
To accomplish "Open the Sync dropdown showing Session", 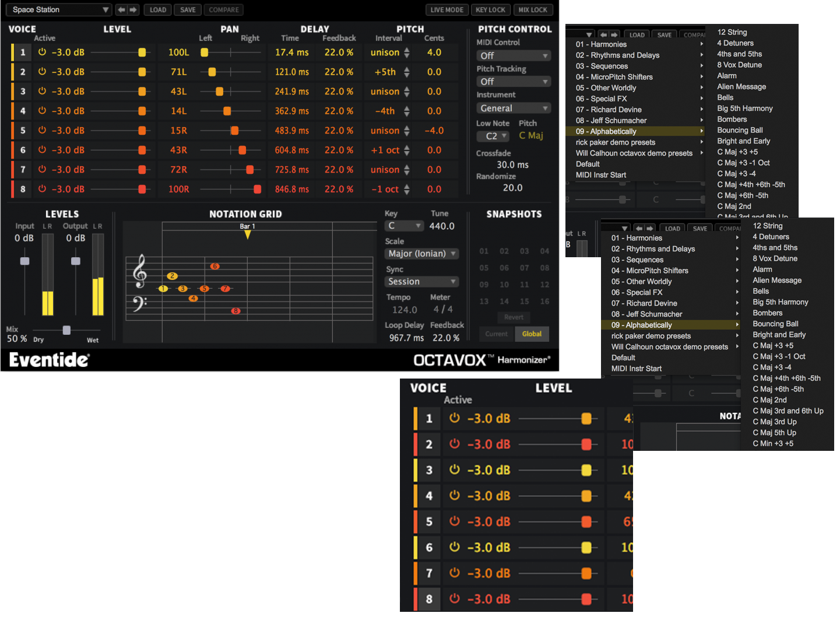I will (421, 281).
